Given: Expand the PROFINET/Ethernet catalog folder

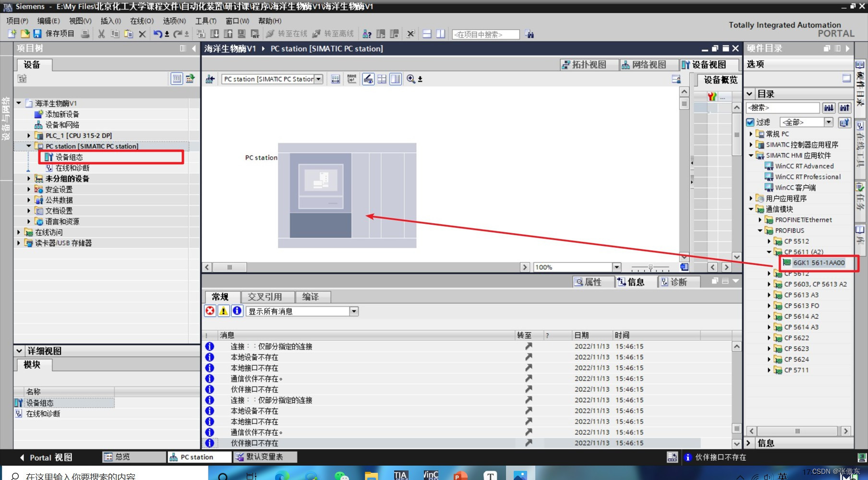Looking at the screenshot, I should point(760,220).
